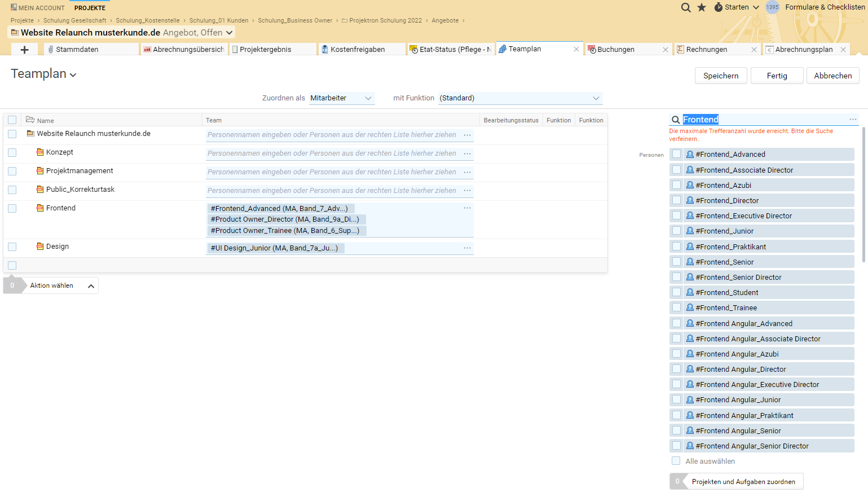Click the Speichern button

721,75
